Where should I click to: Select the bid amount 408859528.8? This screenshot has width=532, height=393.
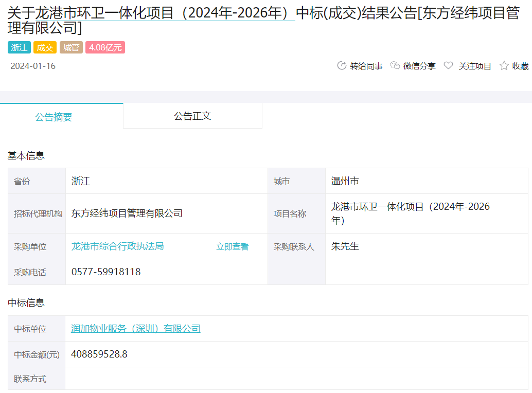pos(99,354)
